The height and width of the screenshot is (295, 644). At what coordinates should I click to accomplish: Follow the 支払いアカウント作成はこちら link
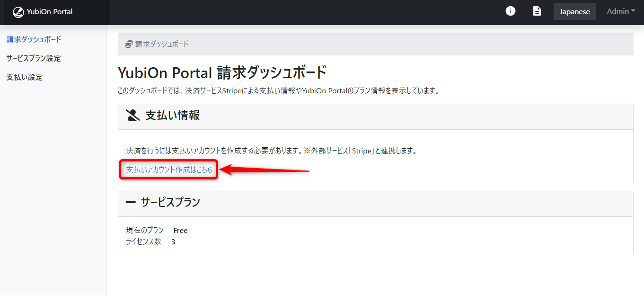point(169,170)
